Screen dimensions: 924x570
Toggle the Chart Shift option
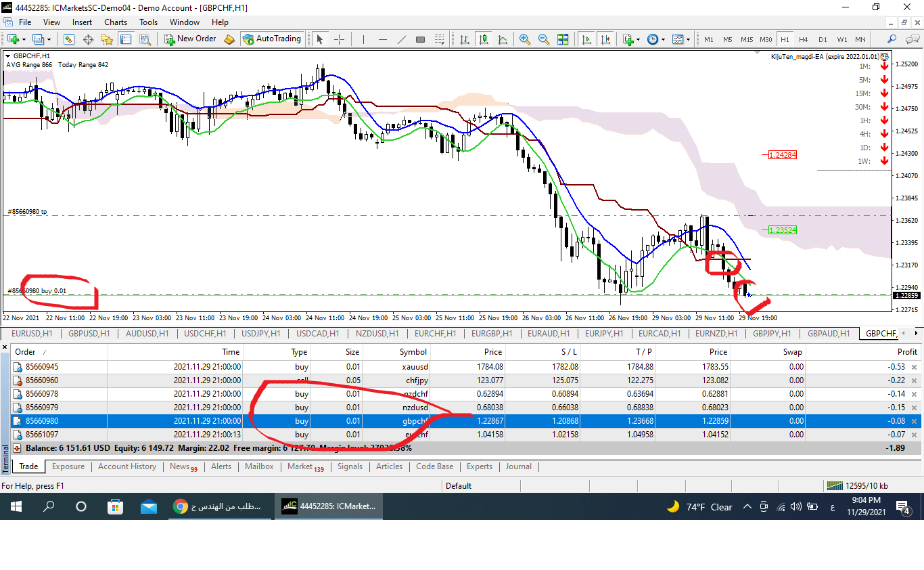(x=605, y=39)
